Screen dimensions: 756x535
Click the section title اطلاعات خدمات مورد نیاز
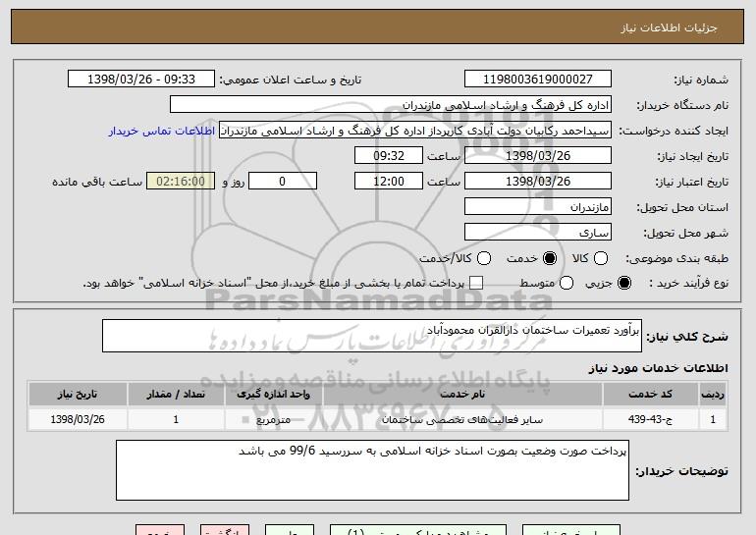tap(658, 368)
